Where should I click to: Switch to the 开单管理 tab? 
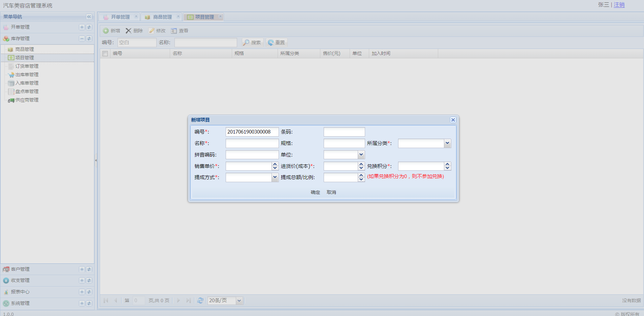click(x=120, y=17)
